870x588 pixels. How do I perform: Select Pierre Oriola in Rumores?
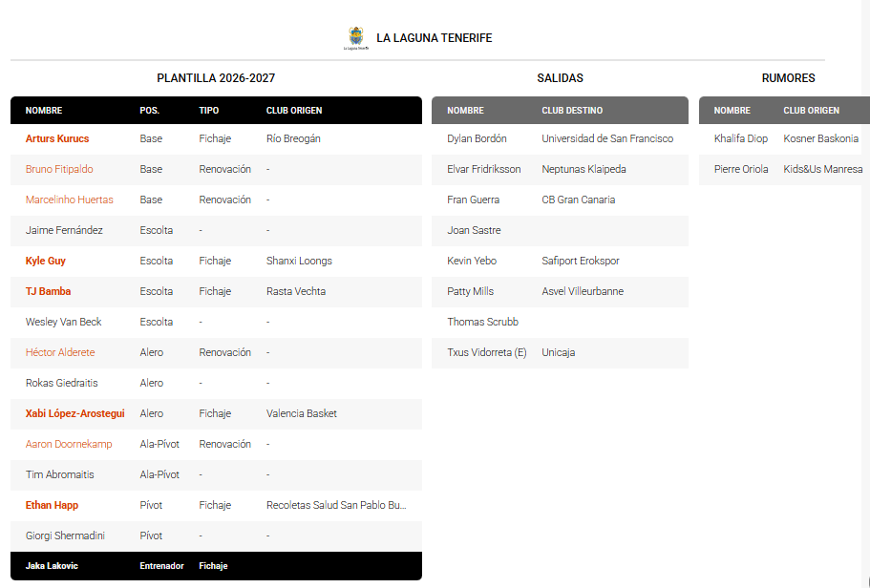pos(741,169)
